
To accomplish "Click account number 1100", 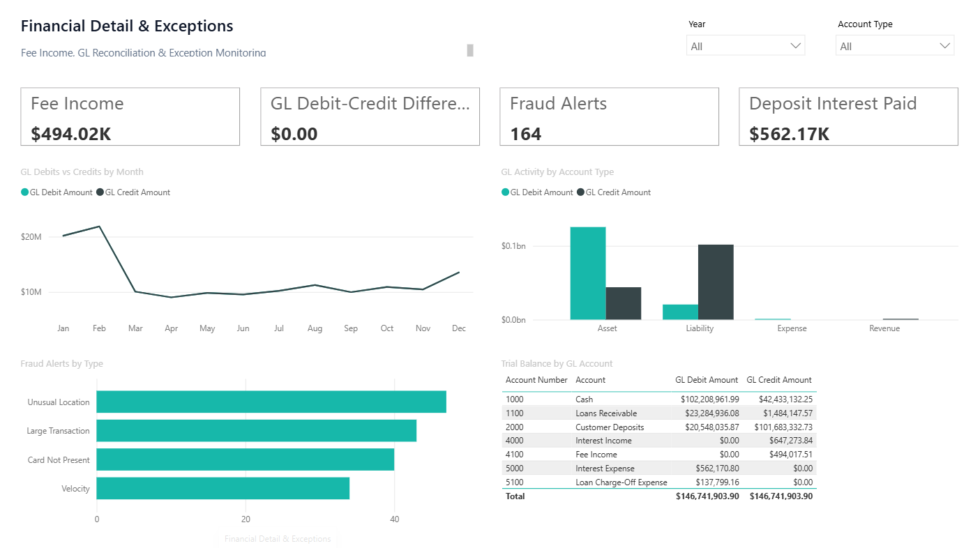I will 514,413.
